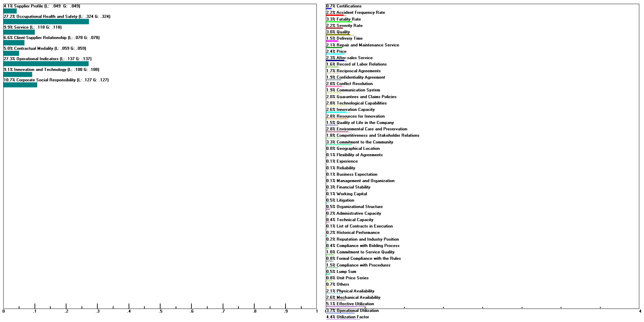Click the green Fatality Rate bar
The image size is (644, 322).
[x=339, y=22]
